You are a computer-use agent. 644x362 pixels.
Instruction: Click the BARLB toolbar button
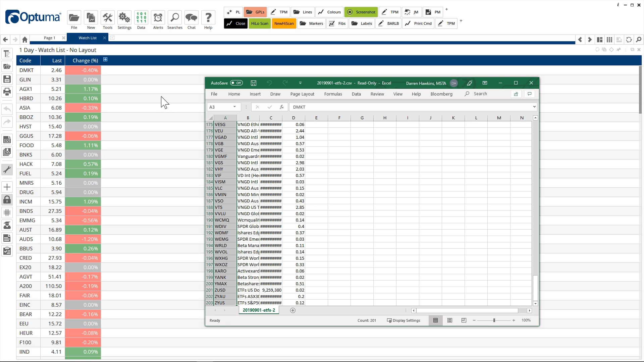[x=388, y=23]
